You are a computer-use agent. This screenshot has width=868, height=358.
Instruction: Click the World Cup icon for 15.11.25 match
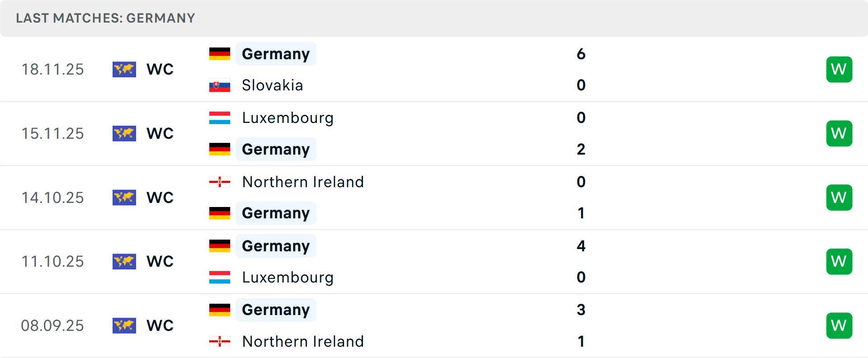pos(124,133)
